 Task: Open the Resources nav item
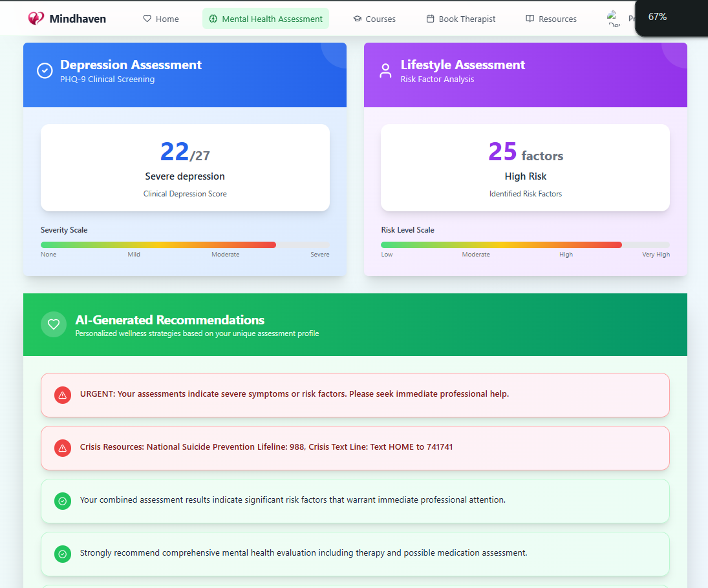click(x=552, y=19)
